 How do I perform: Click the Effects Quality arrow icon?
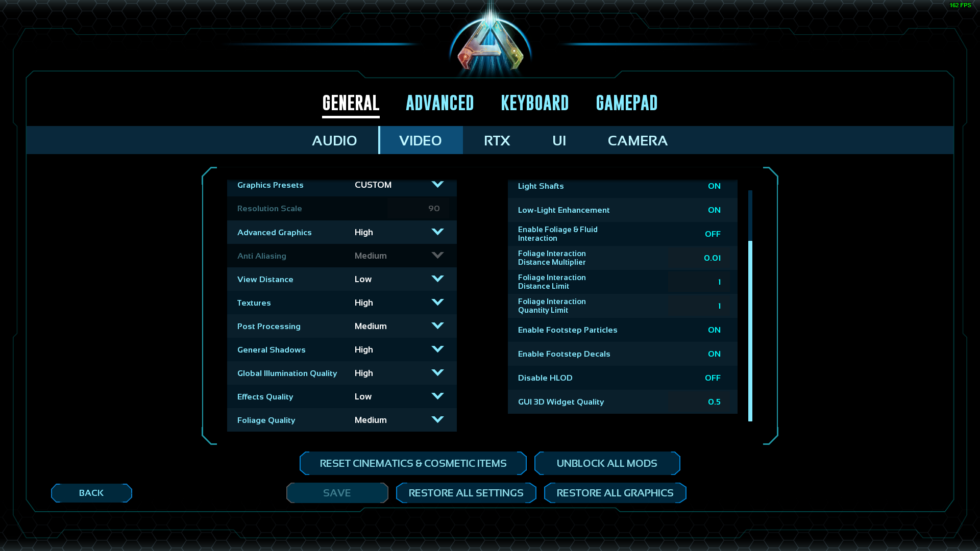point(437,396)
